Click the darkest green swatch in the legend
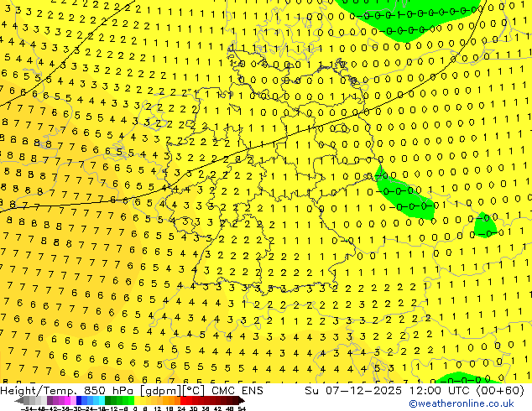The width and height of the screenshot is (532, 411). pyautogui.click(x=108, y=400)
